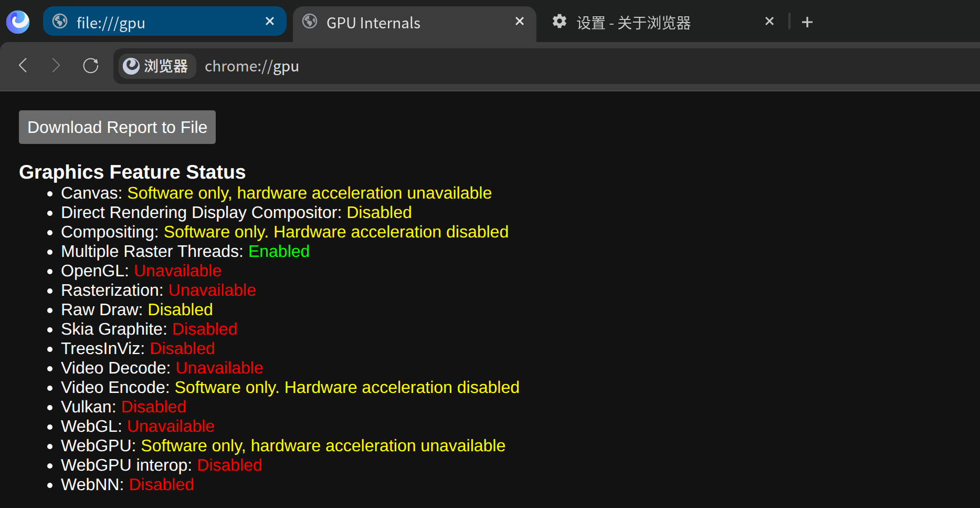Screen dimensions: 980x508
Task: Click the globe icon on file:///gpu tab
Action: pyautogui.click(x=60, y=22)
